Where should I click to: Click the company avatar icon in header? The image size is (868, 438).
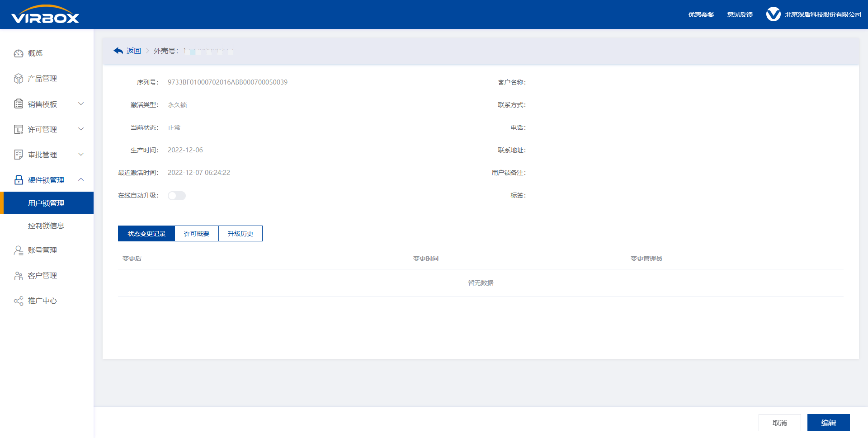coord(773,14)
